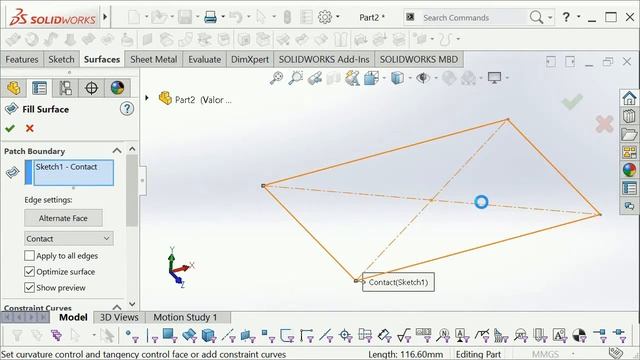Click Previous View tool

point(315,78)
